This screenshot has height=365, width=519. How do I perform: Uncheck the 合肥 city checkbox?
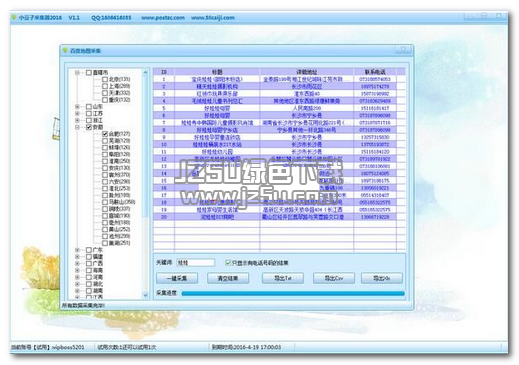[x=105, y=134]
